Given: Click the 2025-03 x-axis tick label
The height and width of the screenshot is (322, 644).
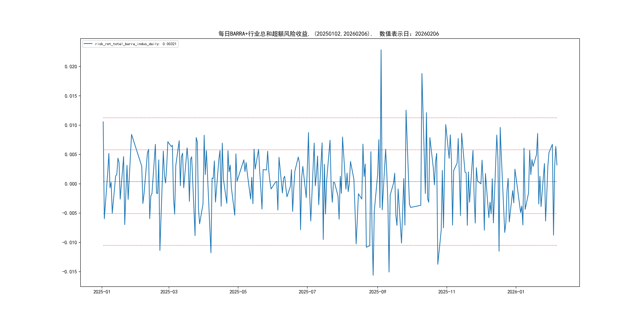Looking at the screenshot, I should (169, 292).
